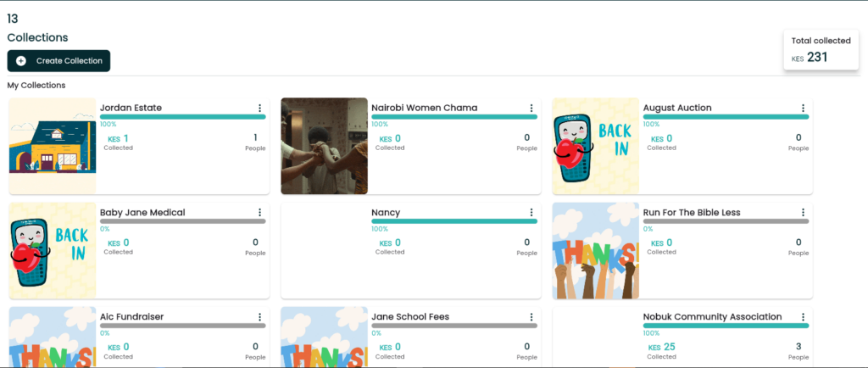
Task: Click the Jordan Estate house thumbnail
Action: [53, 146]
